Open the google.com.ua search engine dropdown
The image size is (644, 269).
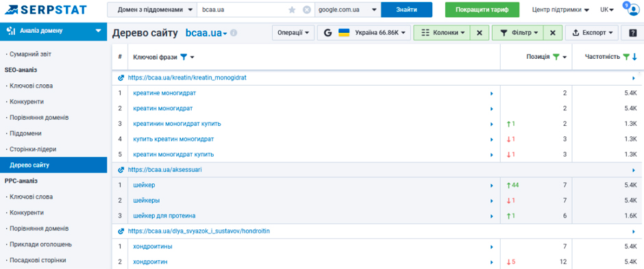click(347, 10)
